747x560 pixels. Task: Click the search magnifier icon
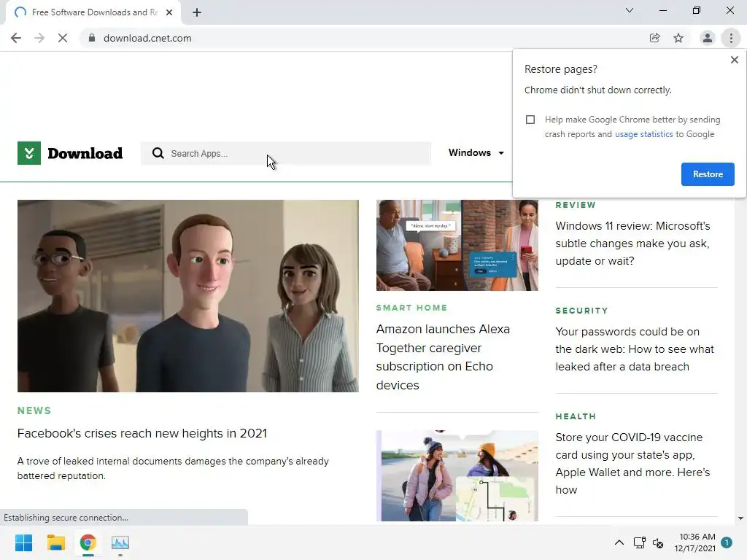[158, 153]
